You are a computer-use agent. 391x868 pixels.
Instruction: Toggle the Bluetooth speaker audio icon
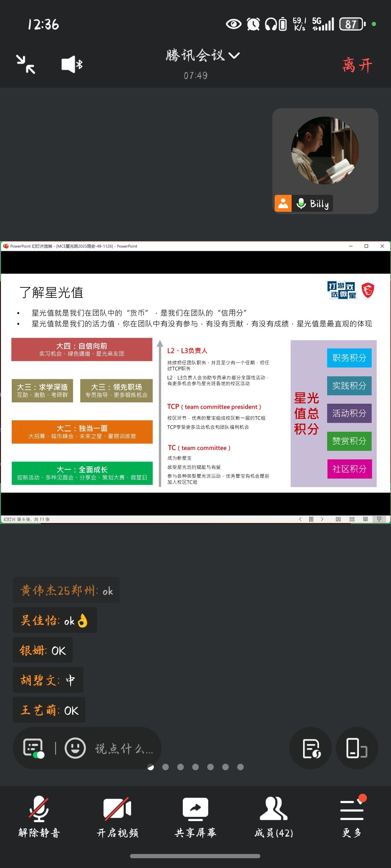pos(72,64)
